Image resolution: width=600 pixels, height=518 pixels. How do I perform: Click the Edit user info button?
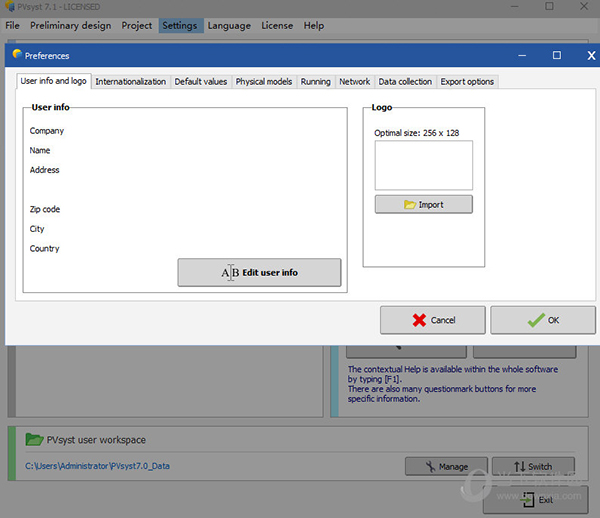coord(259,272)
